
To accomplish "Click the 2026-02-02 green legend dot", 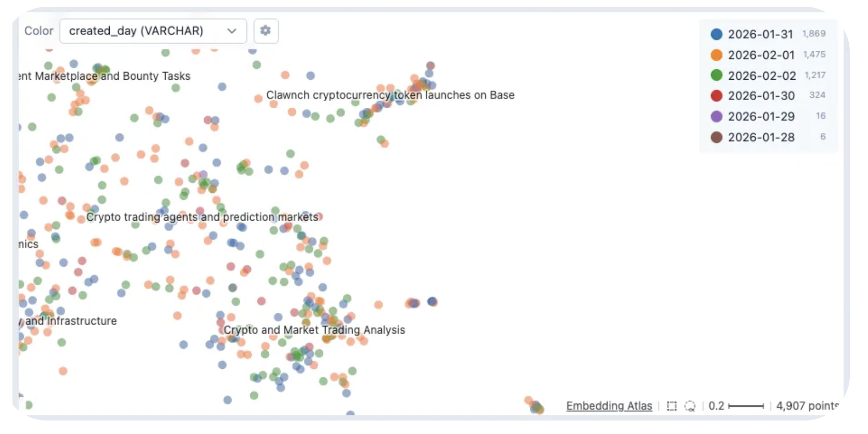I will click(x=716, y=75).
